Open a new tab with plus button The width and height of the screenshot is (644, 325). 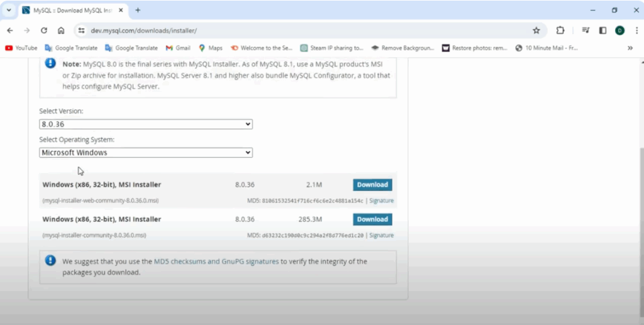click(138, 10)
